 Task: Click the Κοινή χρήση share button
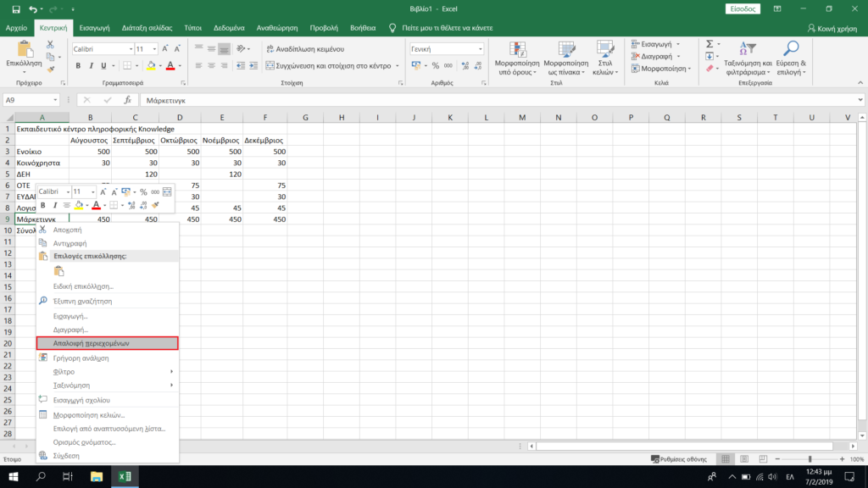click(832, 28)
